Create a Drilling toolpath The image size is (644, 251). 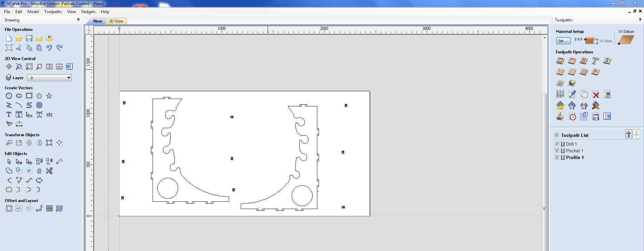click(x=584, y=61)
